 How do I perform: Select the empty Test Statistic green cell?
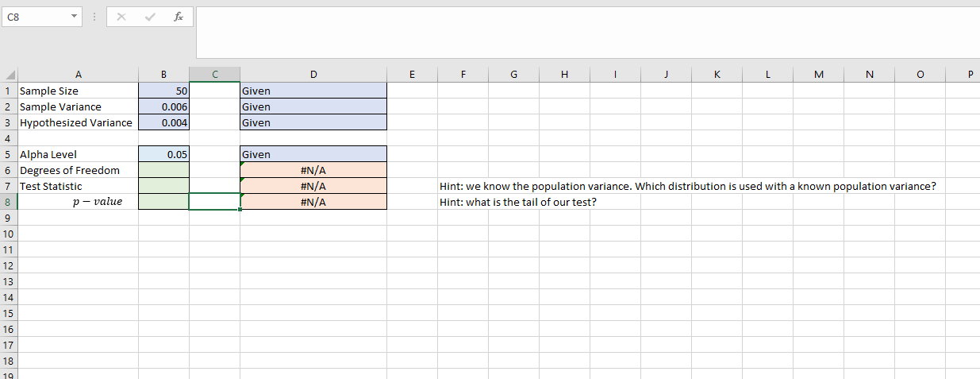pos(163,186)
